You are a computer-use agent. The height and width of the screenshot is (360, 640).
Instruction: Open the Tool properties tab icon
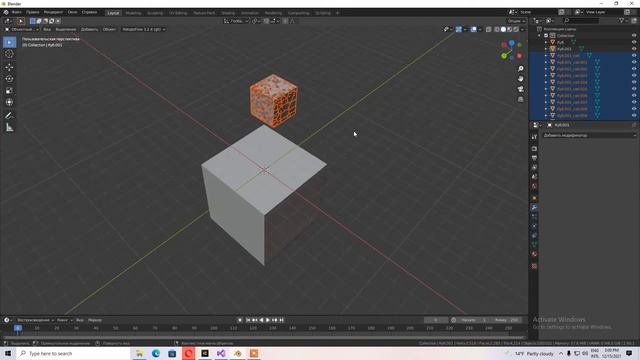coord(534,137)
